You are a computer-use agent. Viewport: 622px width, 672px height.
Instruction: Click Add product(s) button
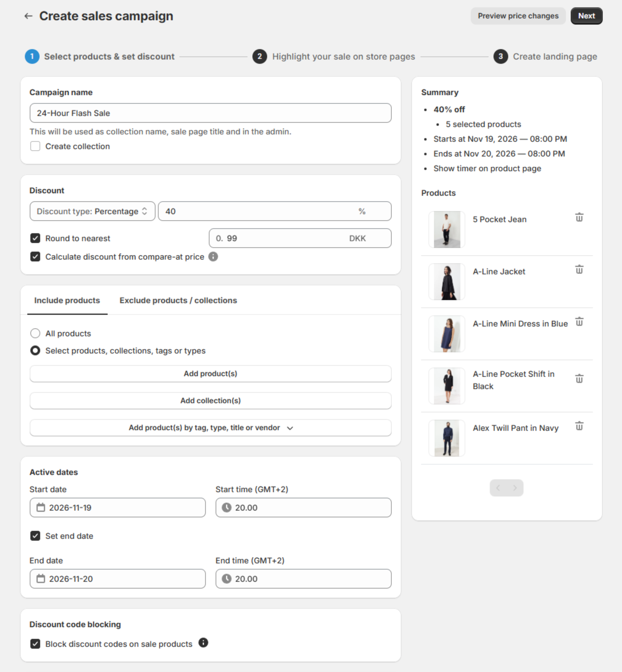point(211,374)
